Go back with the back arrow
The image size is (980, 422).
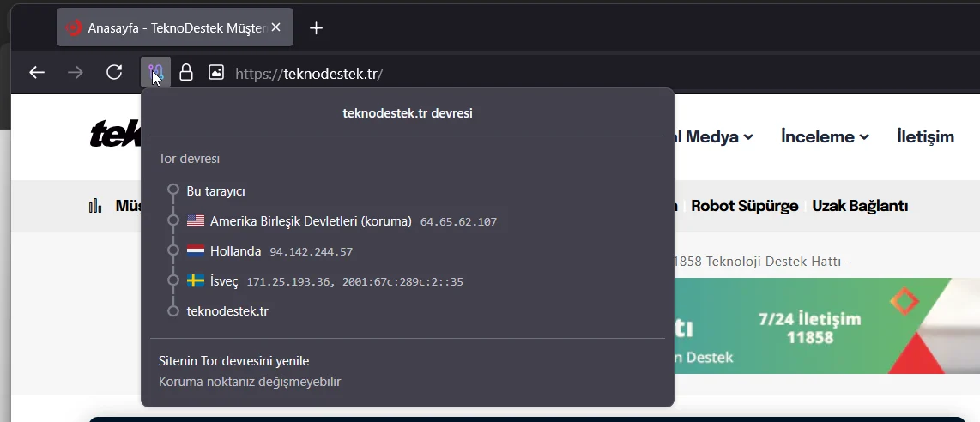tap(37, 73)
